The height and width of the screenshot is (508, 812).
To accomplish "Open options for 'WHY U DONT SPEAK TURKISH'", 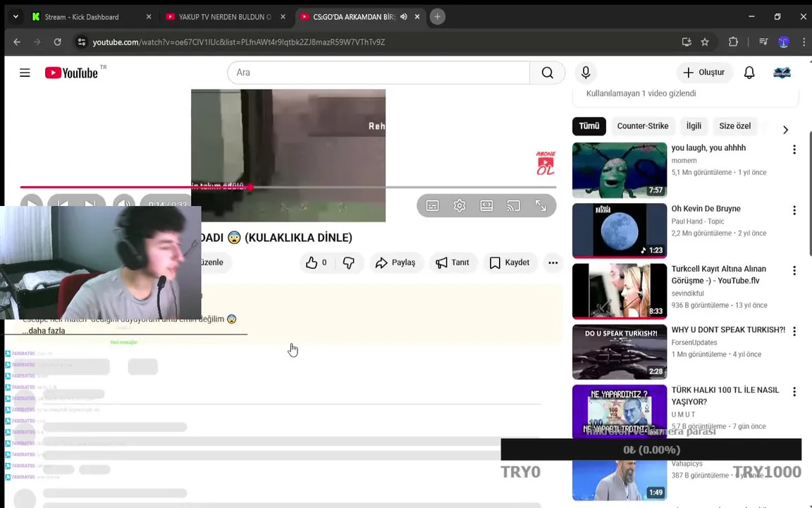I will click(x=794, y=331).
